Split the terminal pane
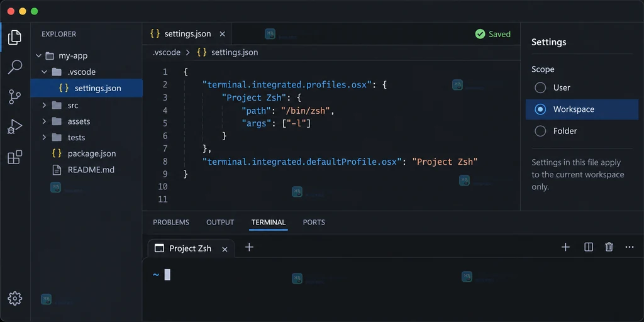Screen dimensions: 644x322 click(x=589, y=247)
